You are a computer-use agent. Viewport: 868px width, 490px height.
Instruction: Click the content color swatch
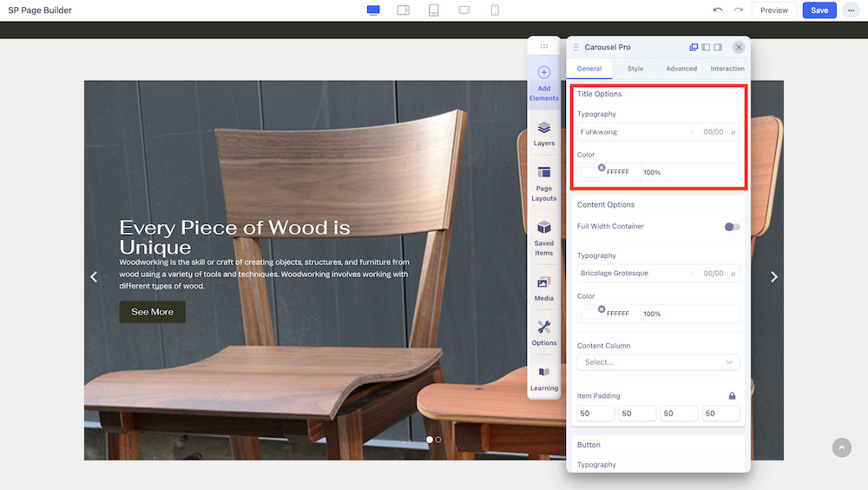(590, 315)
